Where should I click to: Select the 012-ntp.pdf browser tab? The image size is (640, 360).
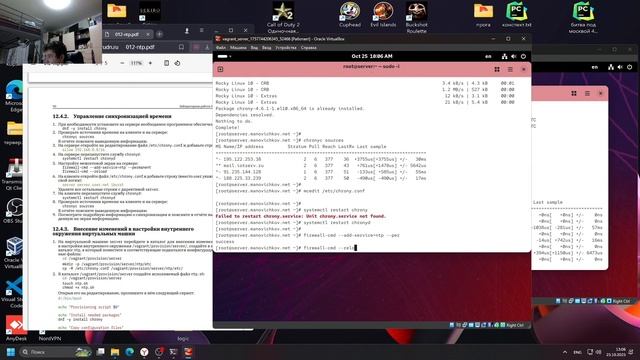[x=127, y=34]
